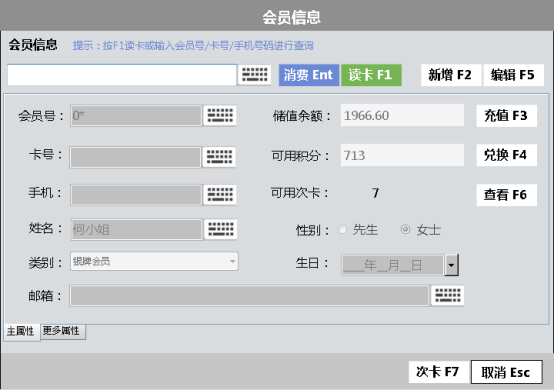Open keyboard icon beside 会员号 field
Screen dimensions: 554x390
(220, 115)
